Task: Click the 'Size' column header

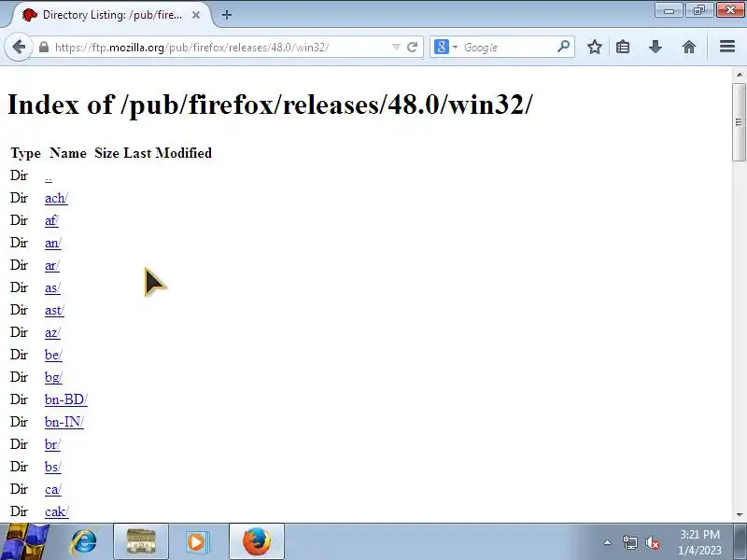Action: (106, 153)
